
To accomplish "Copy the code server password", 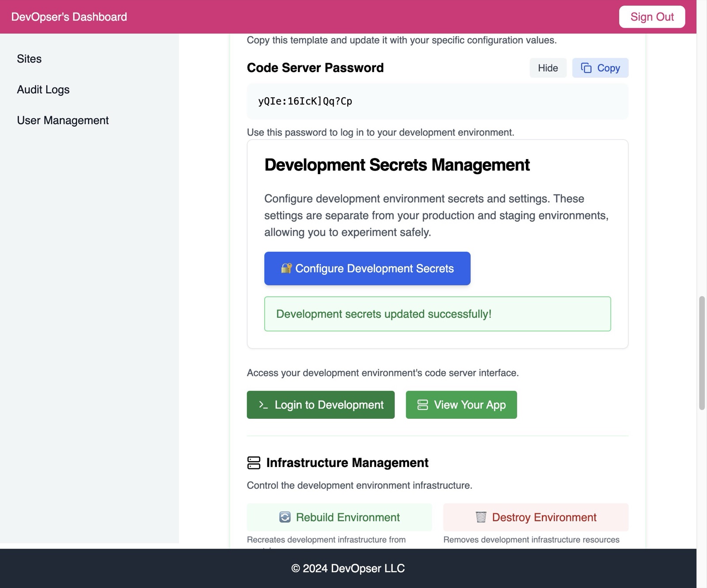I will (600, 68).
